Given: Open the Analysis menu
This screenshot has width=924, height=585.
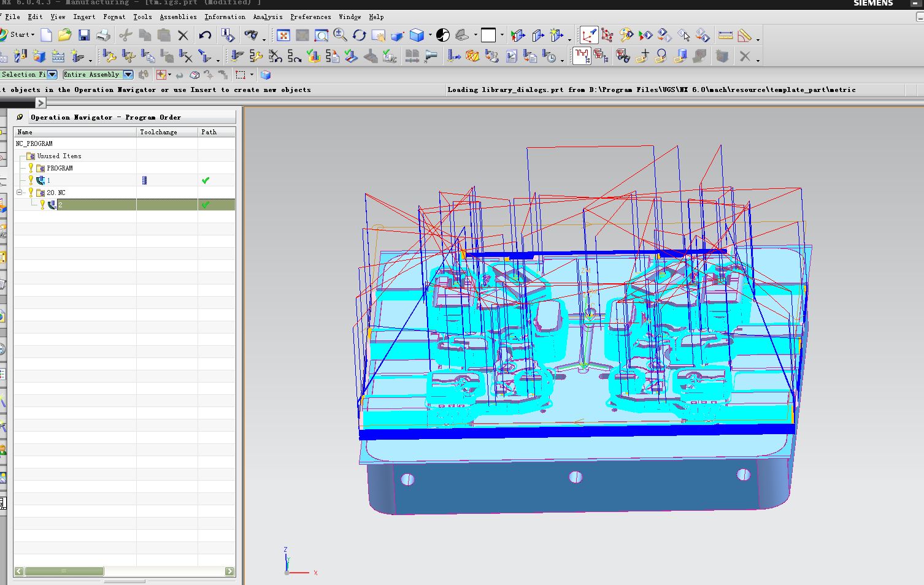Looking at the screenshot, I should [268, 17].
